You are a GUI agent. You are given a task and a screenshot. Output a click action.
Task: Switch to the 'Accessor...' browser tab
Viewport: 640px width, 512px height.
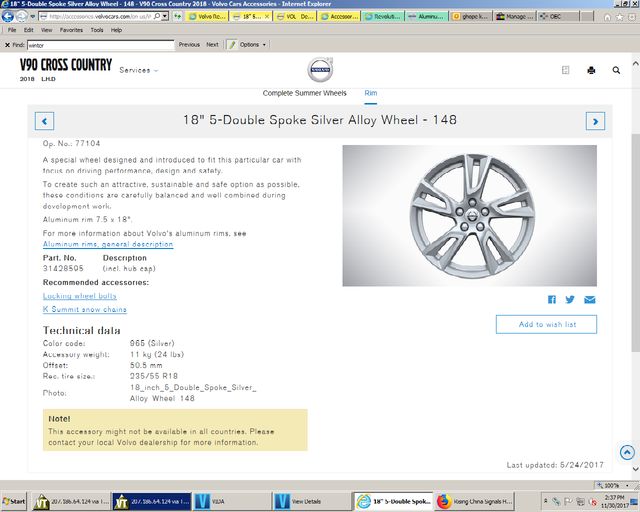click(340, 16)
